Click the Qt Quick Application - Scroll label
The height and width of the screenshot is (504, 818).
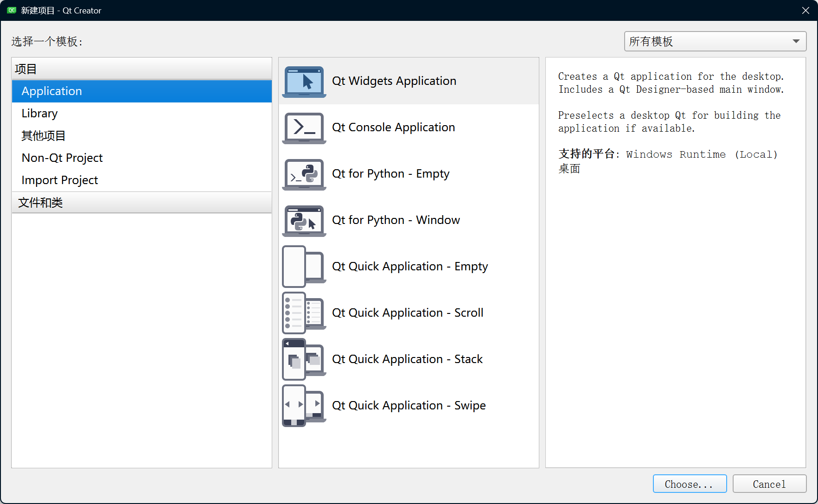(408, 313)
